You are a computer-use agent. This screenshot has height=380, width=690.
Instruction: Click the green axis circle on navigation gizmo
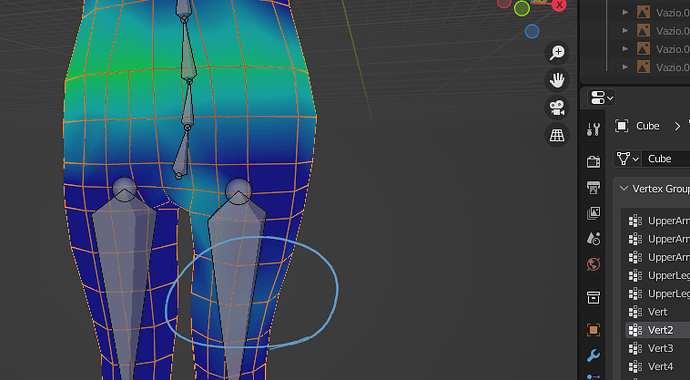click(522, 8)
